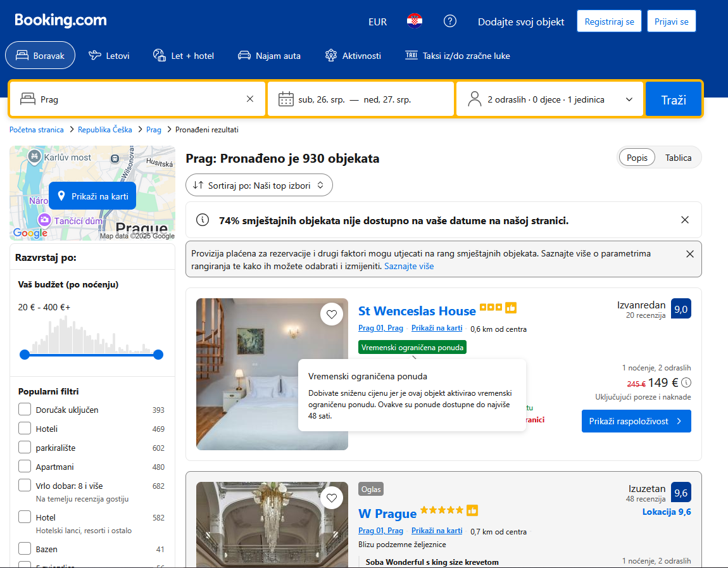Click the Republika Češka breadcrumb
728x568 pixels.
tap(105, 130)
